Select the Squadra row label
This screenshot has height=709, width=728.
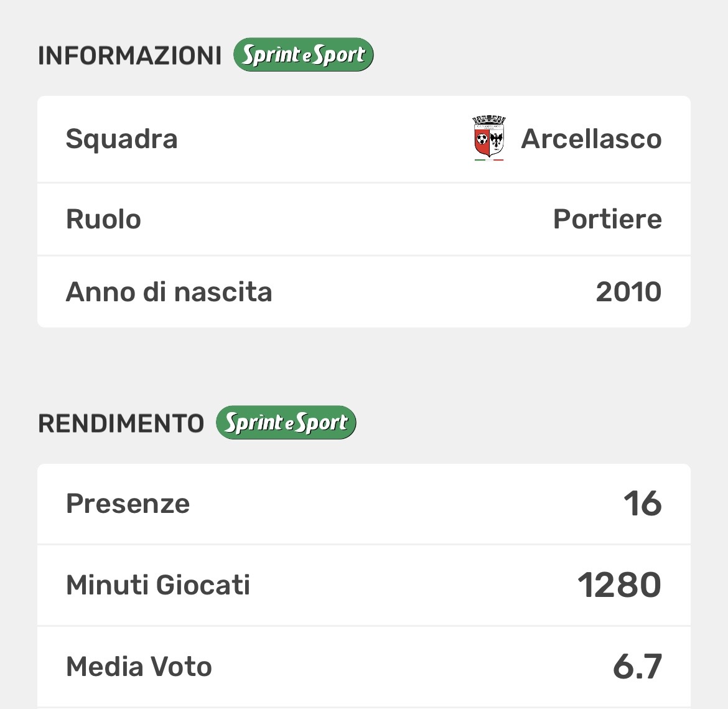click(122, 139)
